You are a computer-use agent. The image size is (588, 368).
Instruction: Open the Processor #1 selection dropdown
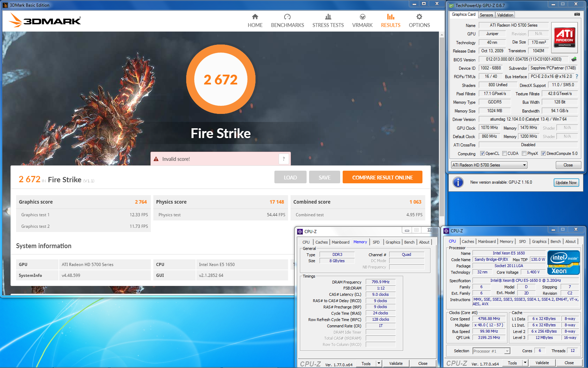pos(491,351)
